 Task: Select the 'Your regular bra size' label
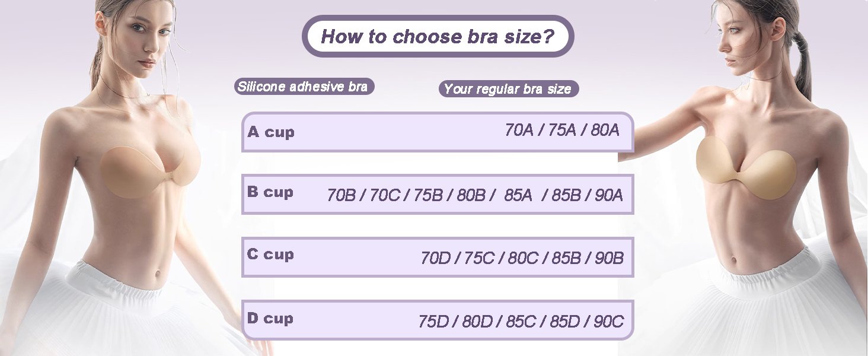click(508, 89)
